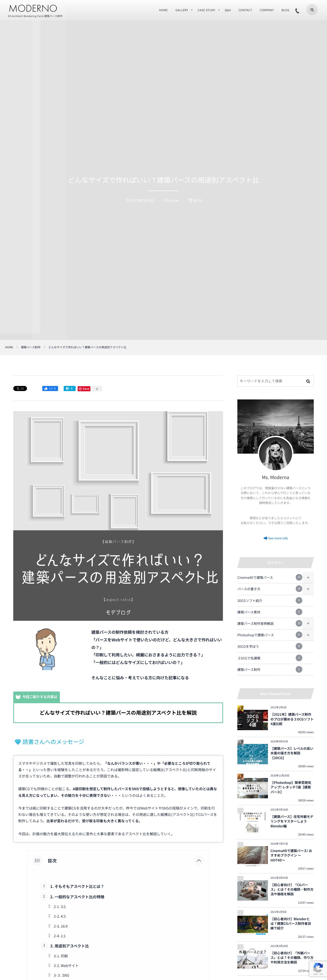The height and width of the screenshot is (980, 327).
Task: Click the 2022年7月14日 post date
Action: pos(142,200)
